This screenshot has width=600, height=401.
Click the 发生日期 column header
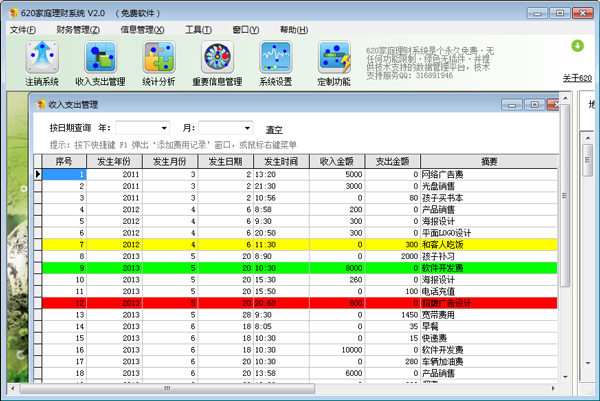225,161
